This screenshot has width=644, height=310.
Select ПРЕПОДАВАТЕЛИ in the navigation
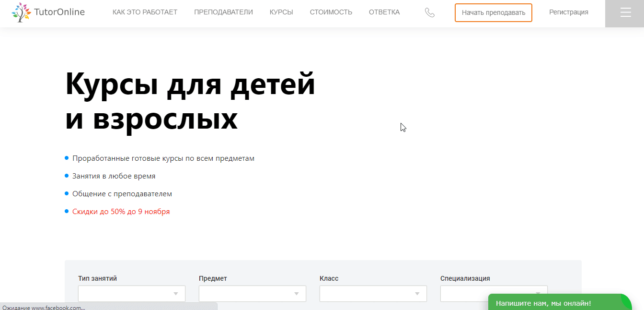pyautogui.click(x=223, y=12)
